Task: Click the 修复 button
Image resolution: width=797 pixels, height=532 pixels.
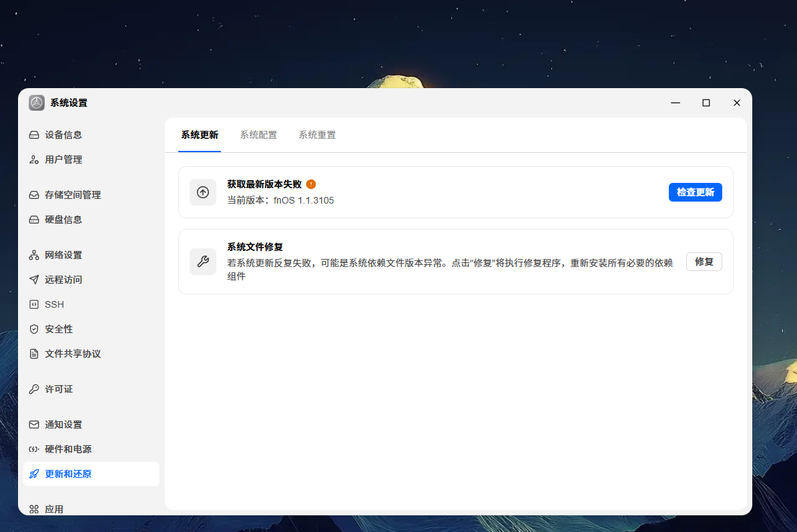Action: click(x=704, y=262)
